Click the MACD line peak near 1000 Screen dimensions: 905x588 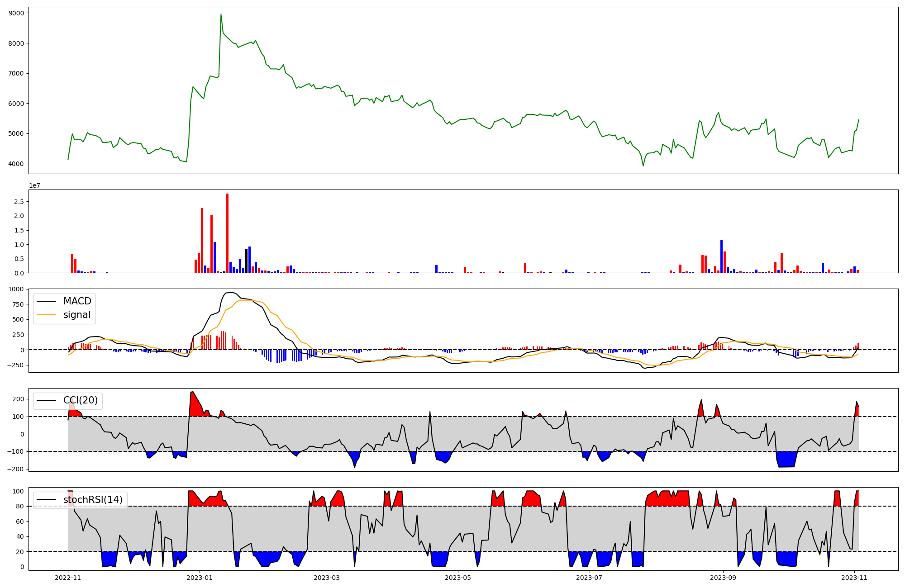232,293
